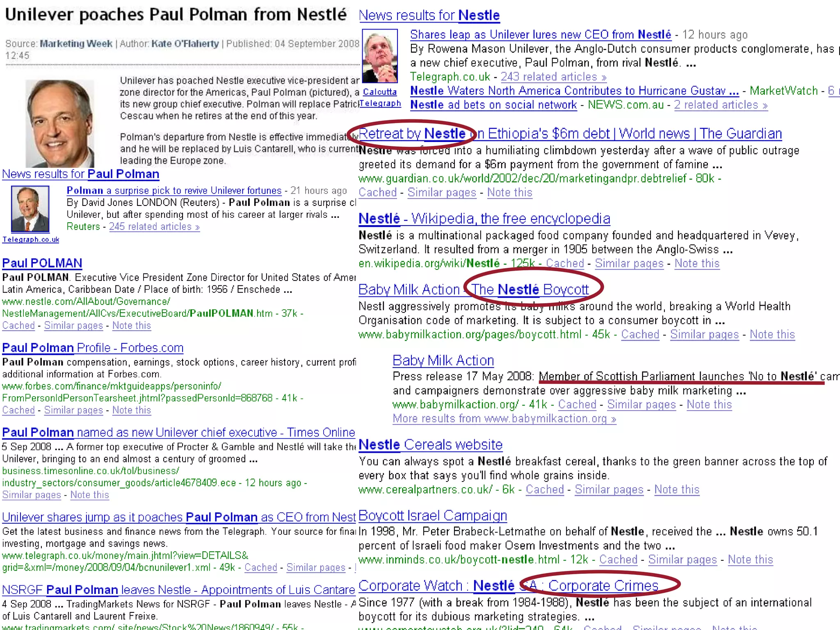This screenshot has height=630, width=840.
Task: Open 'Boycott Israel Campaign' result
Action: pyautogui.click(x=432, y=516)
